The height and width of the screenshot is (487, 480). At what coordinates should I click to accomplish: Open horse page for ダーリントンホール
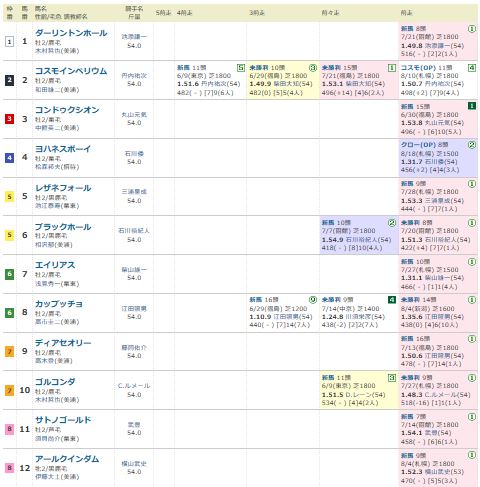tap(71, 33)
